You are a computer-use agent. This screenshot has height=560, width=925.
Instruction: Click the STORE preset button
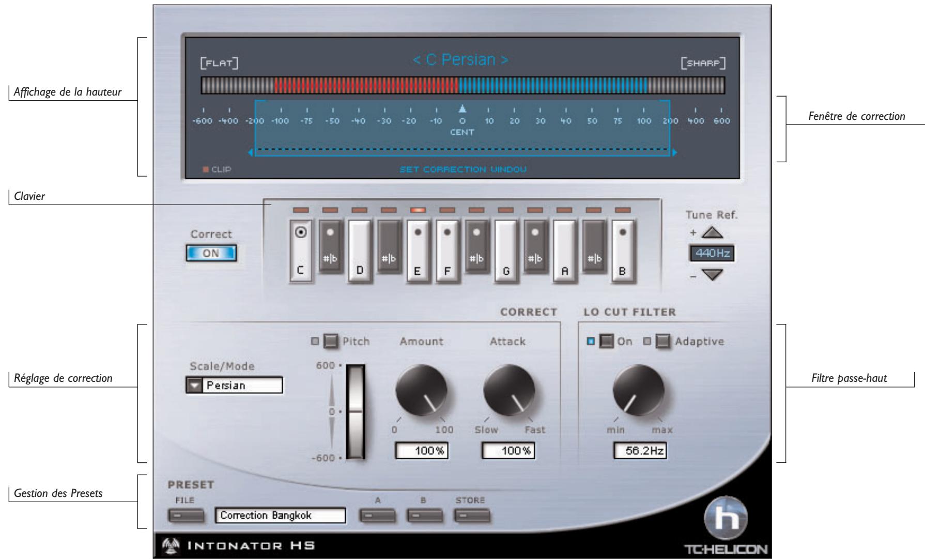tap(472, 516)
